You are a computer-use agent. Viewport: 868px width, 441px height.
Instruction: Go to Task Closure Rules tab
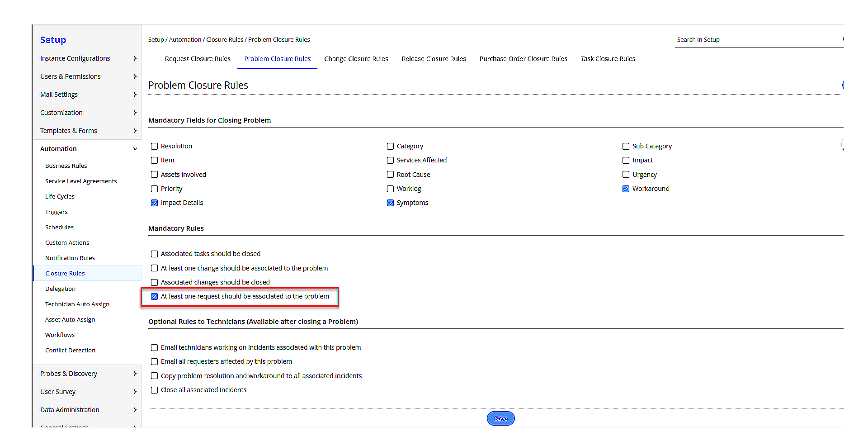coord(608,59)
